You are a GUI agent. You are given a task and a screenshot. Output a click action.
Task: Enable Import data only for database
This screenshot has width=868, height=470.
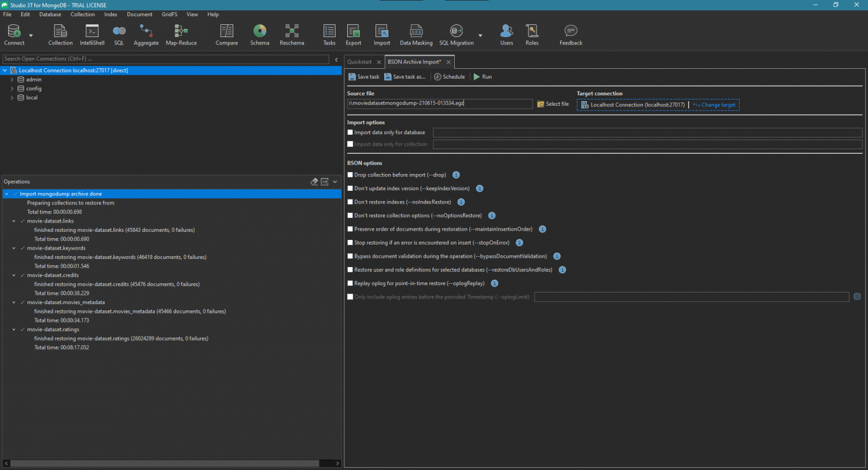coord(350,132)
